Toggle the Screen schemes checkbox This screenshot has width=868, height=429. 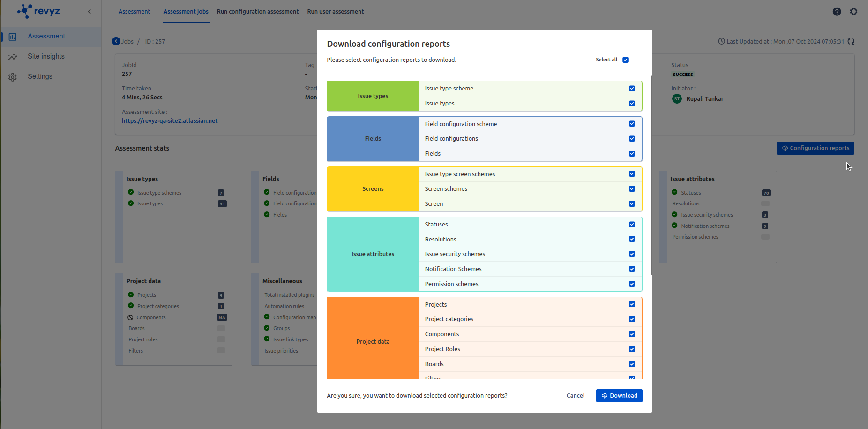[x=632, y=189]
